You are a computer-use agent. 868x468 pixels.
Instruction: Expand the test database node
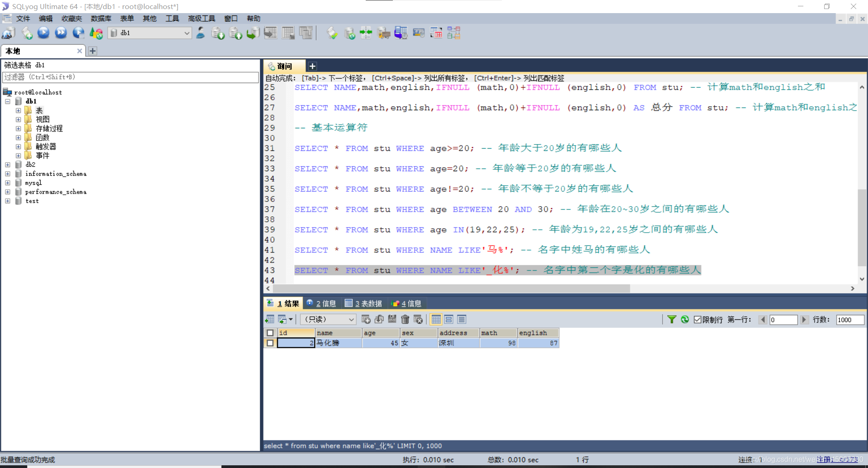pyautogui.click(x=8, y=201)
